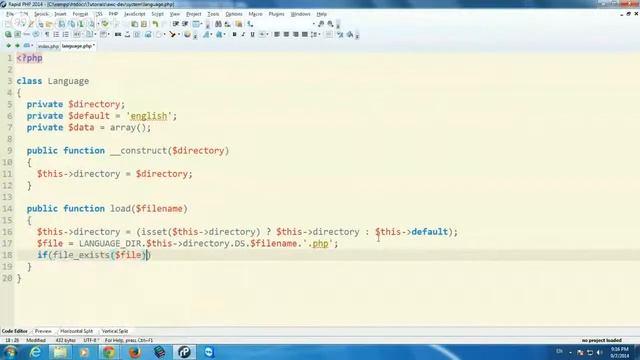This screenshot has height=360, width=640.
Task: Open the Macro menu
Action: 256,14
